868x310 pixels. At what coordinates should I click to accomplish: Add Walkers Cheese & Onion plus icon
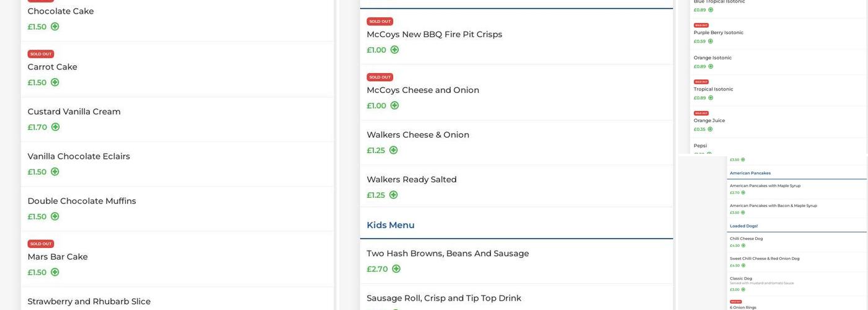(x=393, y=150)
